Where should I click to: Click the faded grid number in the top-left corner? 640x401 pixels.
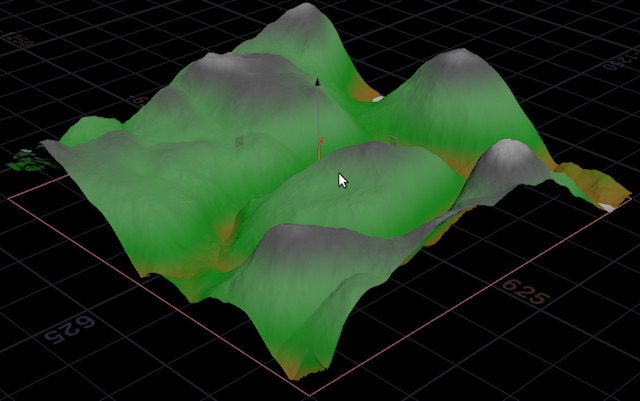[17, 40]
